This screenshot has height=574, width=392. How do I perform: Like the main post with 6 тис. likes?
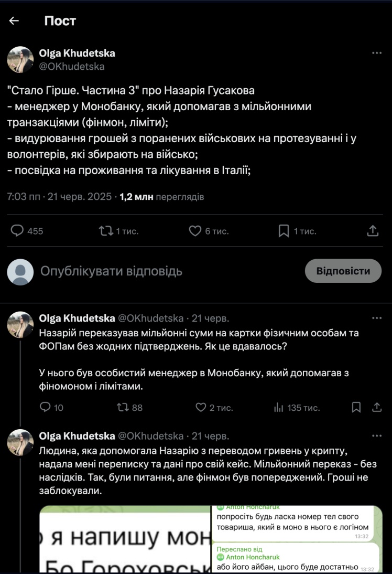pyautogui.click(x=195, y=231)
